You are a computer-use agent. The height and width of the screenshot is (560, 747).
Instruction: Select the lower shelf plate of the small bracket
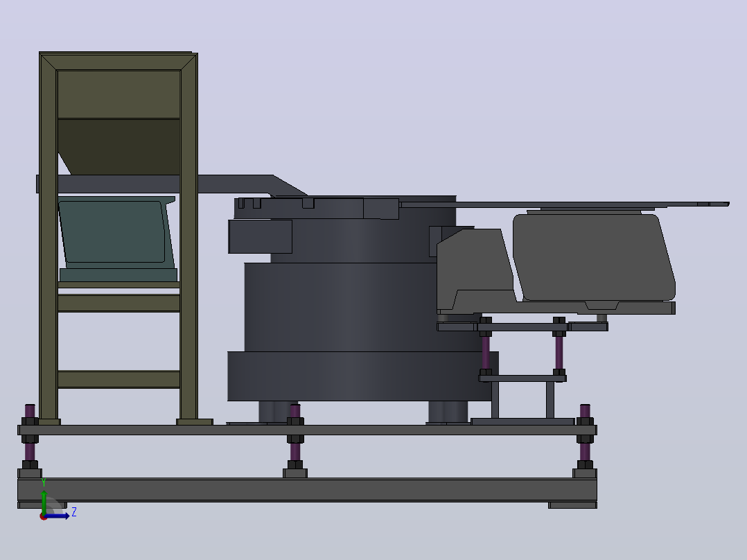[x=522, y=378]
